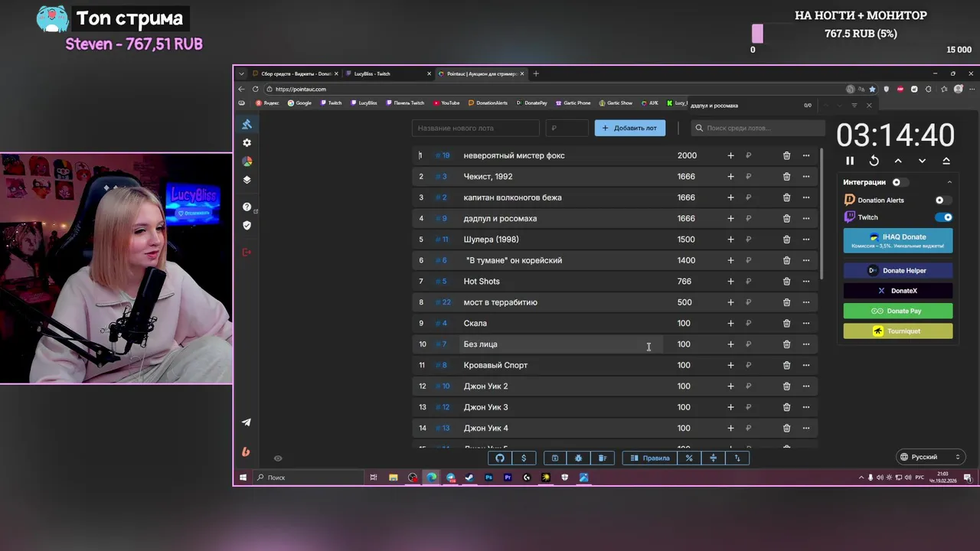Screen dimensions: 980x551
Task: Enable the Donation Alerts integration toggle
Action: click(x=943, y=201)
